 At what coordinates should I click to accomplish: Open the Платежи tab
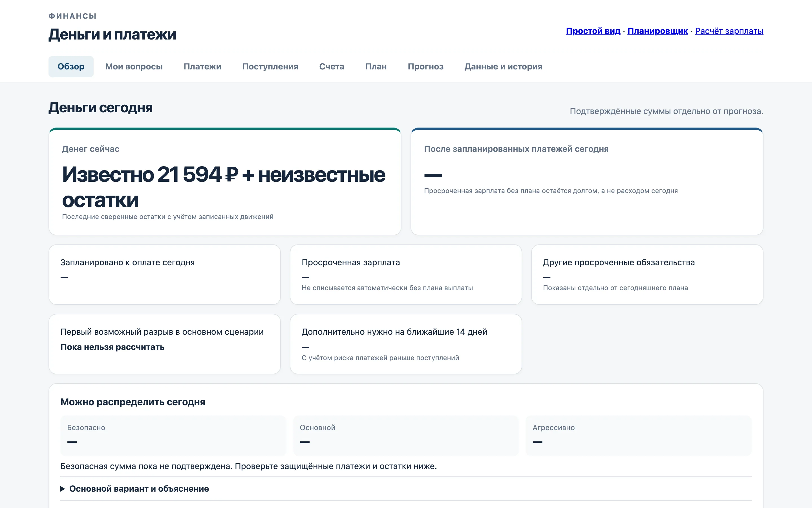(202, 67)
